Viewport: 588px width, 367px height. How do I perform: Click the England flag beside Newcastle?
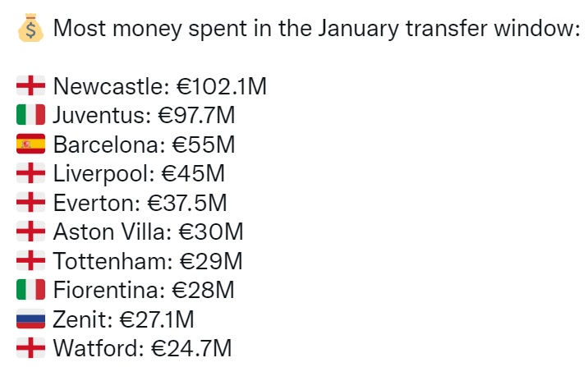pos(30,85)
